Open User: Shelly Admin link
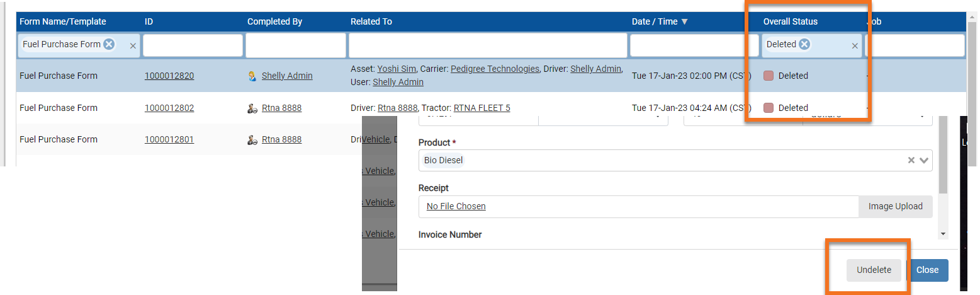 (x=398, y=82)
